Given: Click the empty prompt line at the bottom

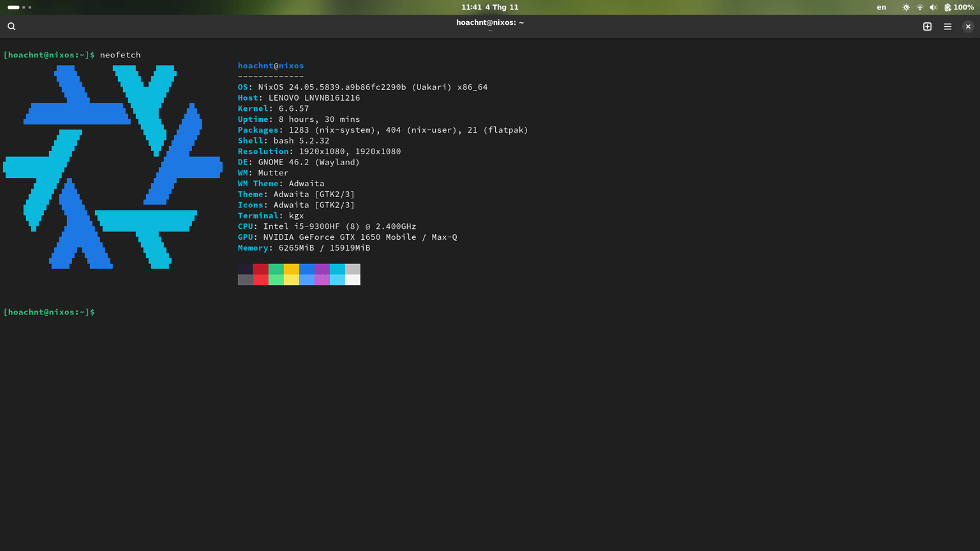Looking at the screenshot, I should pos(49,312).
